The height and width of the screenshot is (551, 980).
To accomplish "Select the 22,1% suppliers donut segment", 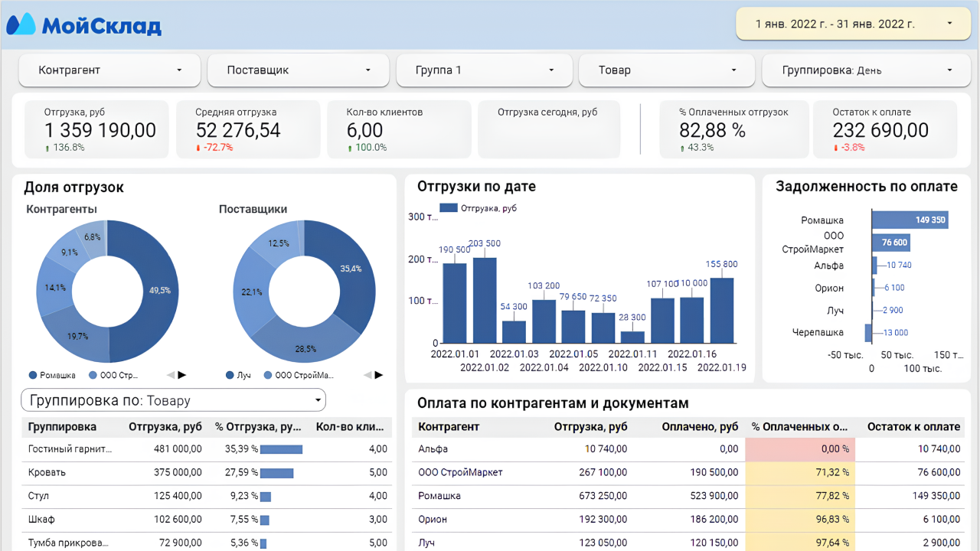I will point(251,292).
